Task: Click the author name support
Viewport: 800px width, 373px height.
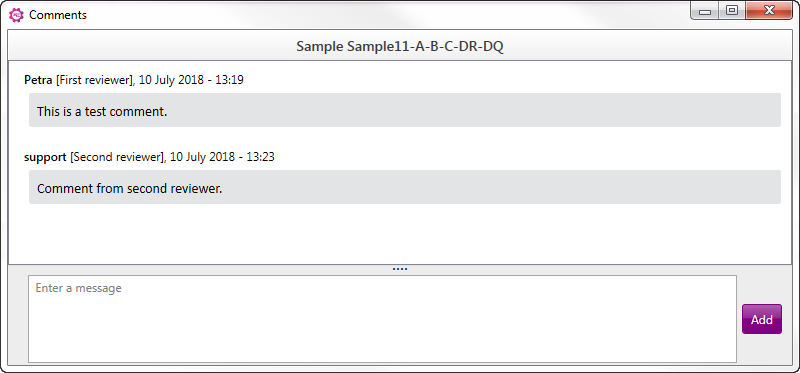Action: (45, 157)
